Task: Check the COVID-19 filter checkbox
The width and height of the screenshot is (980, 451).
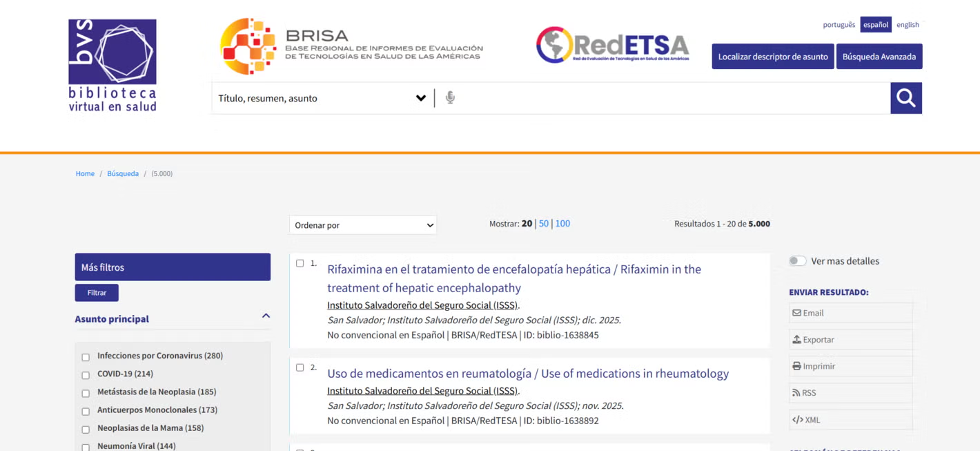Action: [85, 375]
